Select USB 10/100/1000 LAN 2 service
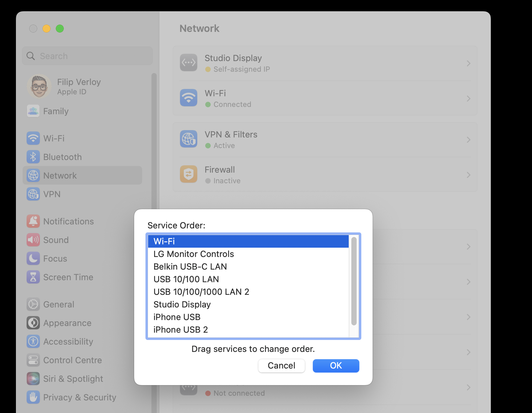Screen dimensions: 532x413 click(x=248, y=292)
